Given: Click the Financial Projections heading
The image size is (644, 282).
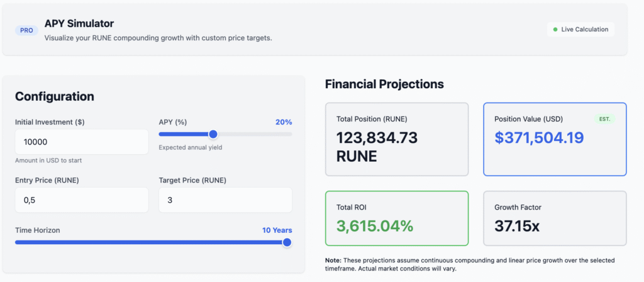Looking at the screenshot, I should pyautogui.click(x=384, y=84).
